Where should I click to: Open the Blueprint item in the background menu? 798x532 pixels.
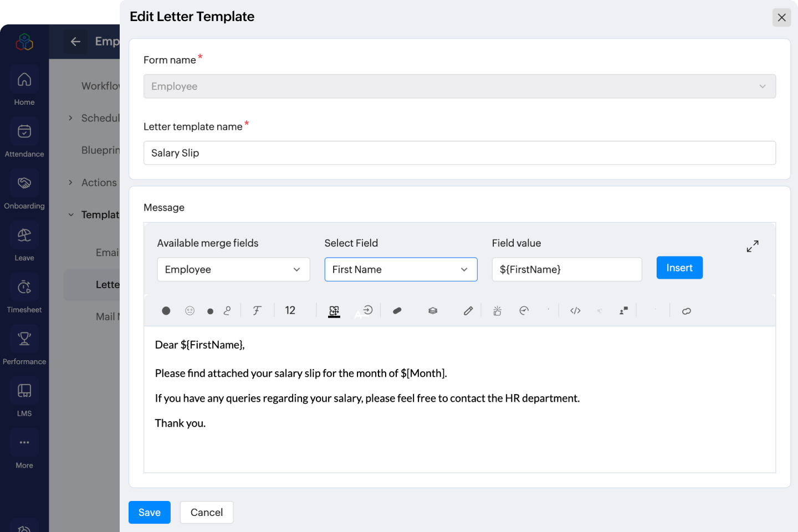click(x=100, y=150)
